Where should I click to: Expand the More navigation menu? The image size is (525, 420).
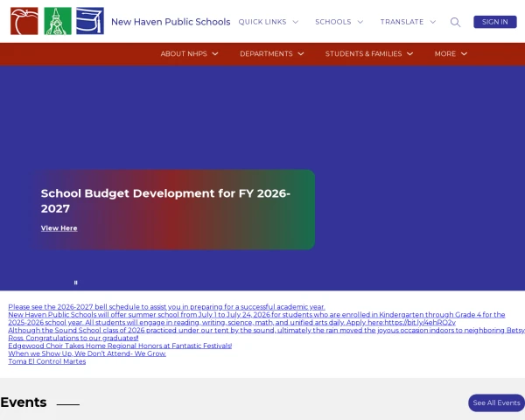tap(451, 53)
